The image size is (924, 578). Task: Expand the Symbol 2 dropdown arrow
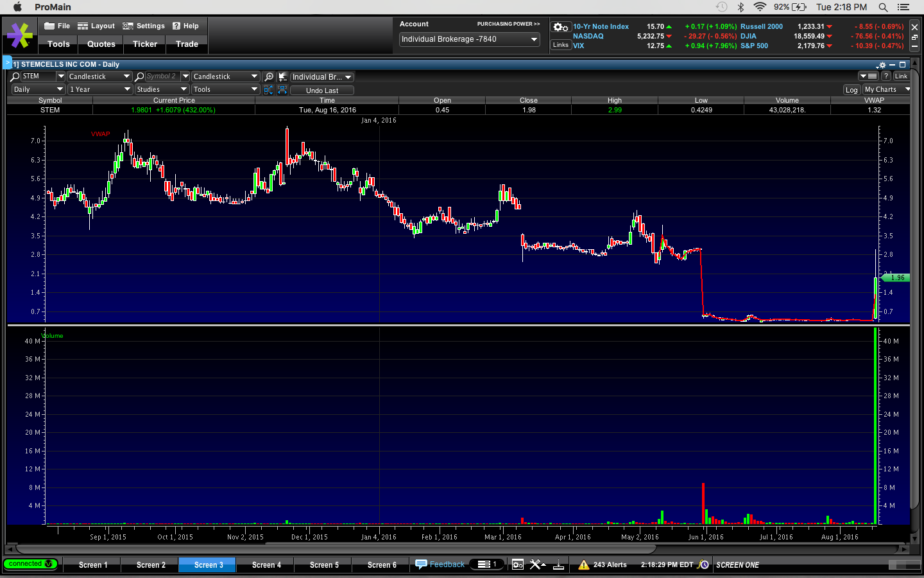pyautogui.click(x=185, y=76)
